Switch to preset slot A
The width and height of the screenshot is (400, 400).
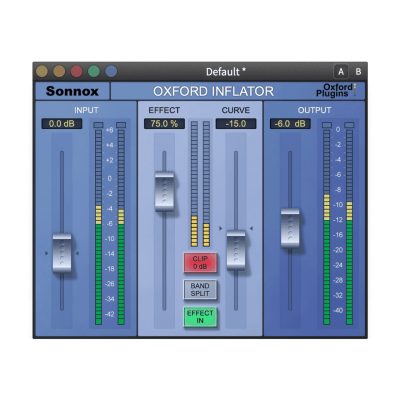click(x=341, y=72)
